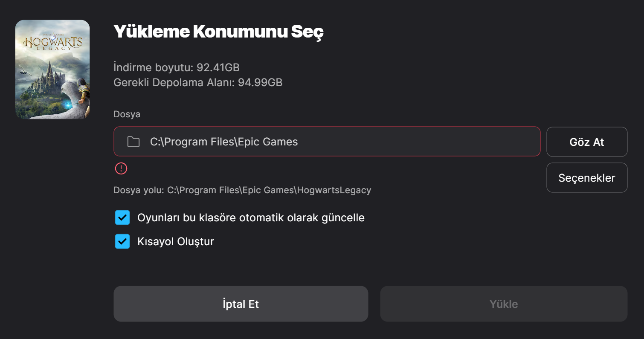This screenshot has width=644, height=339.
Task: Click the 'İndirme boyutu: 92.41GB' label
Action: pyautogui.click(x=176, y=67)
